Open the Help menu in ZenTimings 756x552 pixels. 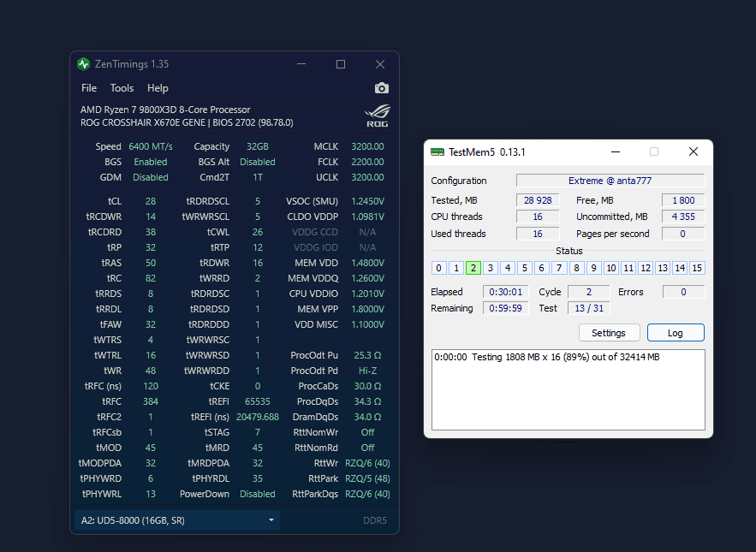pyautogui.click(x=158, y=88)
